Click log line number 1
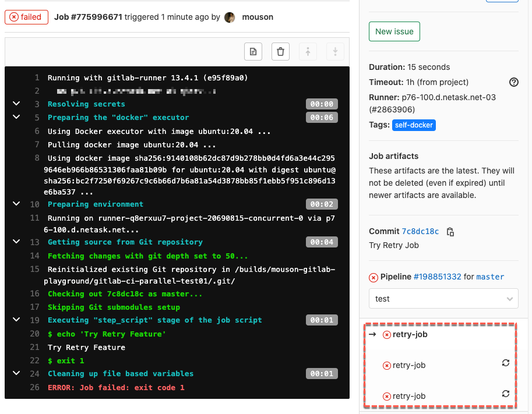 37,77
